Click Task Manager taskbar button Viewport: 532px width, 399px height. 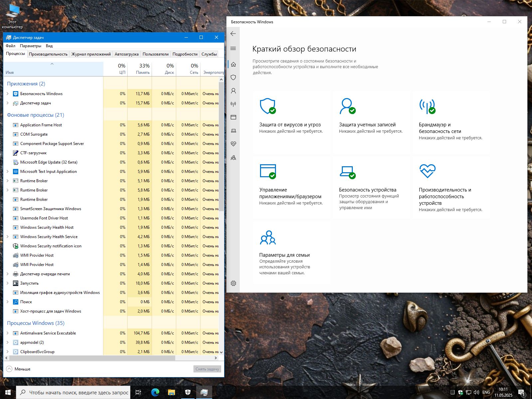coord(204,392)
